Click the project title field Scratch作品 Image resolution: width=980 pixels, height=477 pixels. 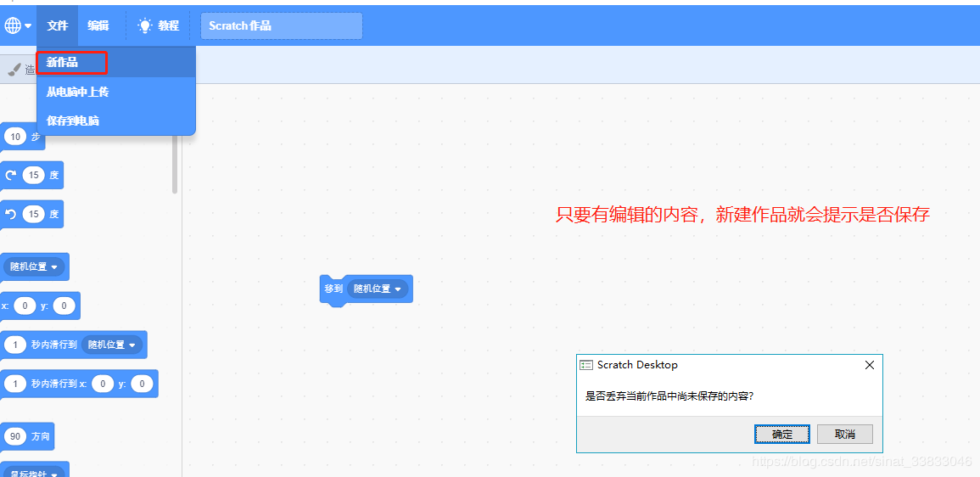[x=281, y=26]
